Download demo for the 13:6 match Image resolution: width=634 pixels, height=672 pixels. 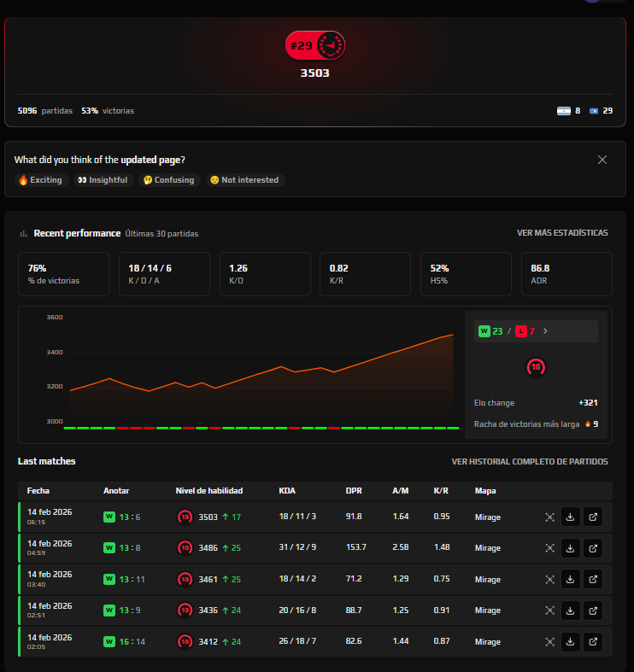click(x=570, y=517)
